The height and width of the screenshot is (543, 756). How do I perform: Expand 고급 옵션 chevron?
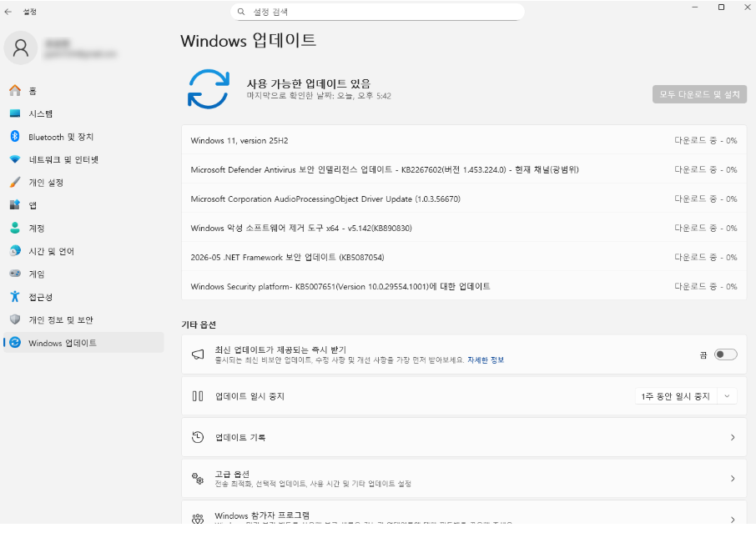pos(733,479)
